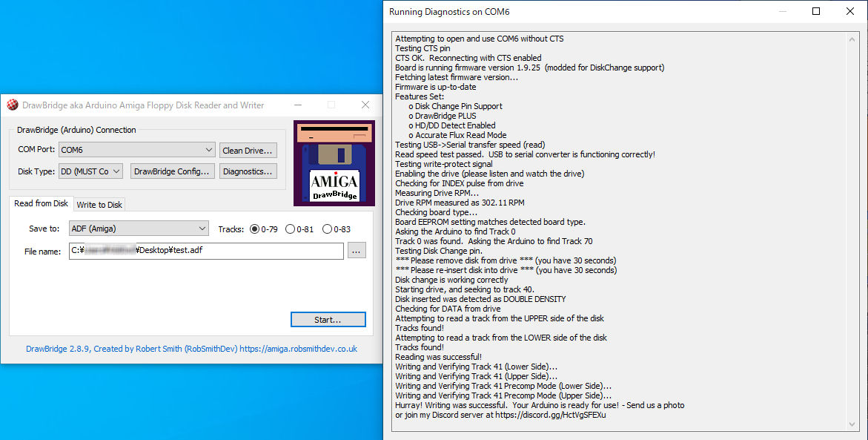Open the amiga.robsmithdev.co.uk credits link
The image size is (868, 440).
click(299, 349)
